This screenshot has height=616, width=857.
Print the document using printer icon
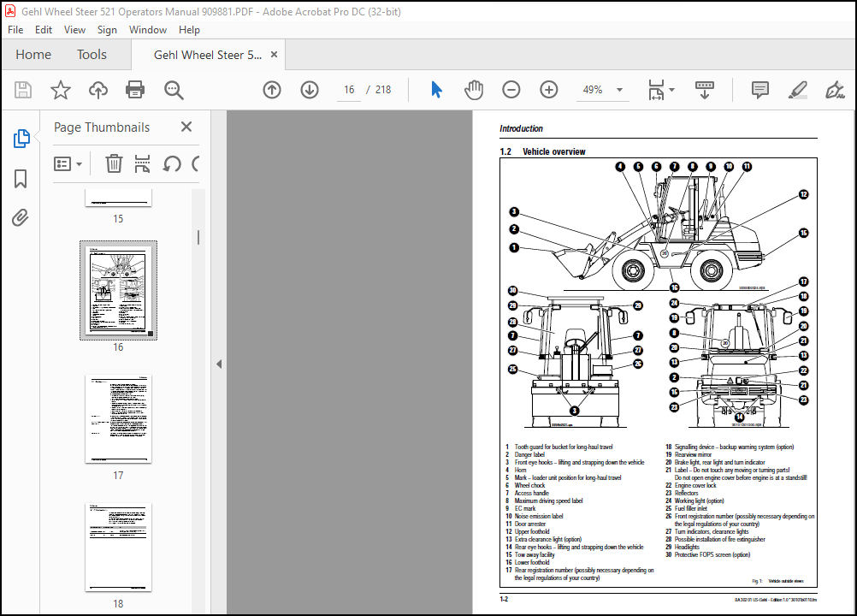135,90
